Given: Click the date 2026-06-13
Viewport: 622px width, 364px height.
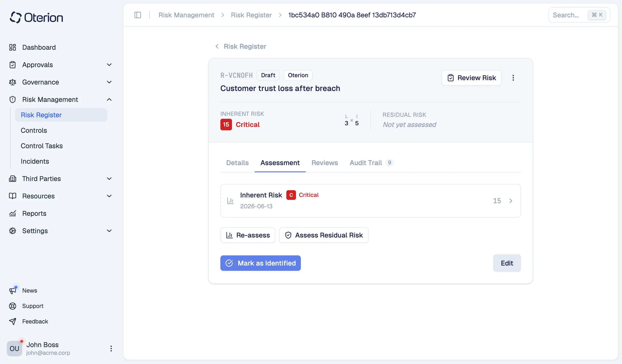Looking at the screenshot, I should click(x=256, y=206).
